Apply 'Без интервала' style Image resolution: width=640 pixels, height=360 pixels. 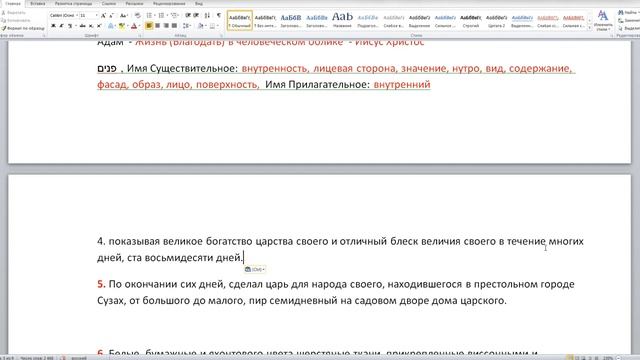265,20
